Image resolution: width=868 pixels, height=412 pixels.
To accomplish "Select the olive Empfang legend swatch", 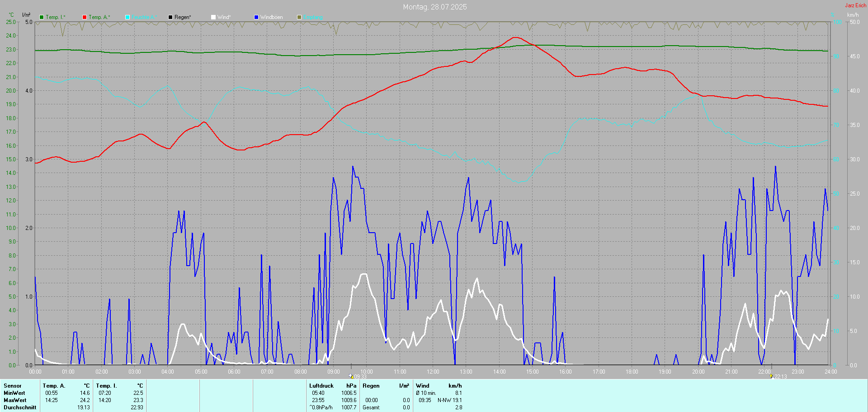I will tap(299, 17).
